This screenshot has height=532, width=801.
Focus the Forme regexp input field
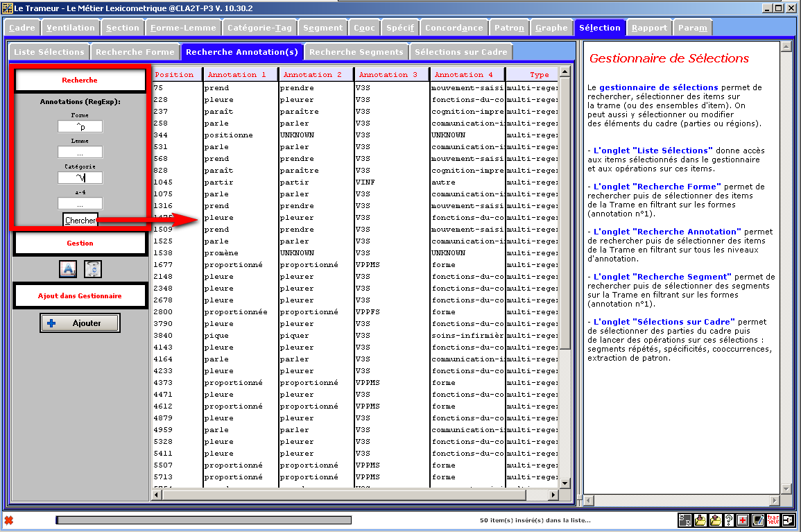(x=80, y=126)
